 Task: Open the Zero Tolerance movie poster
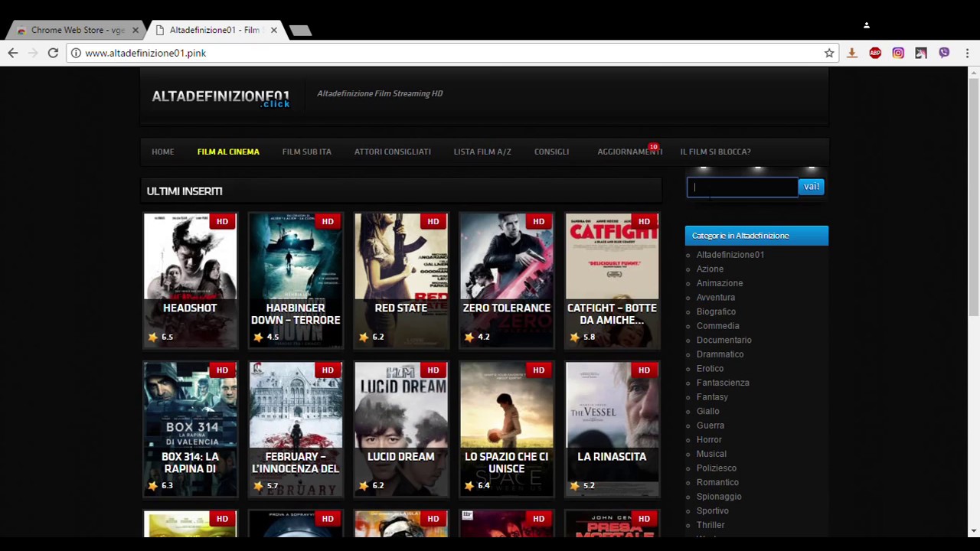click(506, 281)
